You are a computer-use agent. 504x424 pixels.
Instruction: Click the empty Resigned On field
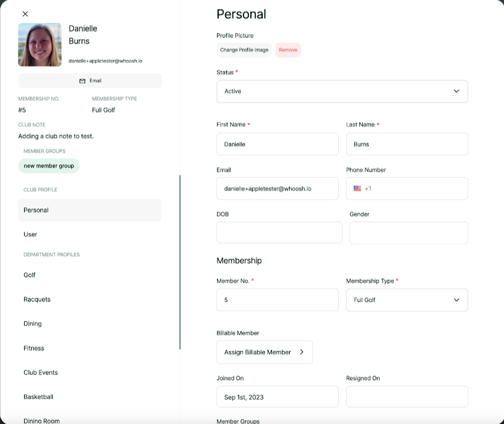407,397
